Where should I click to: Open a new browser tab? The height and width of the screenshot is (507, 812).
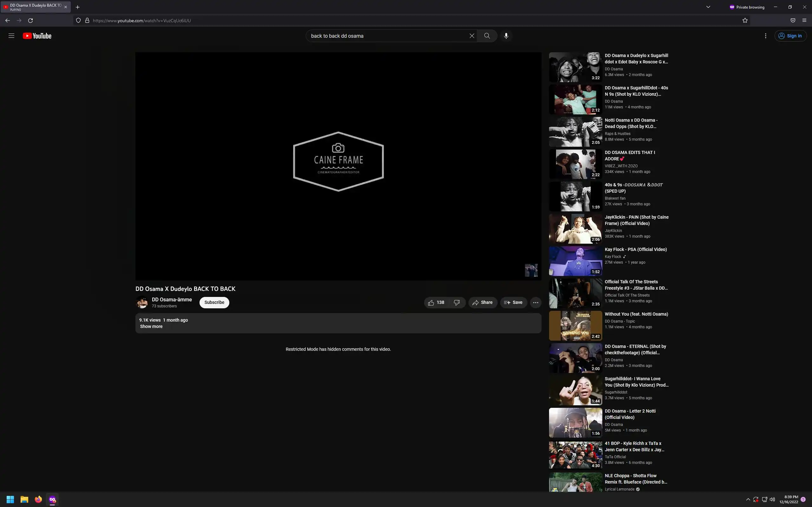click(77, 7)
